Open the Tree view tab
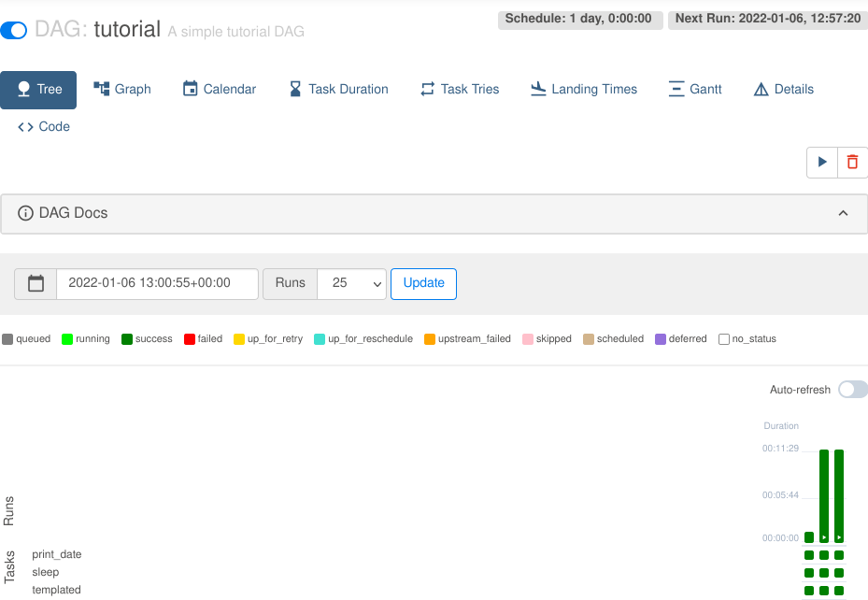Viewport: 868px width, 600px height. coord(38,90)
